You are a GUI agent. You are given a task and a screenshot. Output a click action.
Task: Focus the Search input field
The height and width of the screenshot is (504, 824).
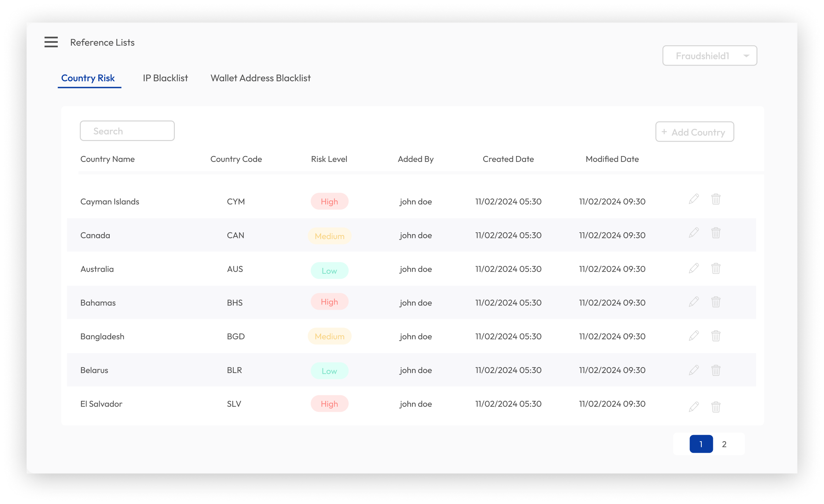tap(127, 131)
